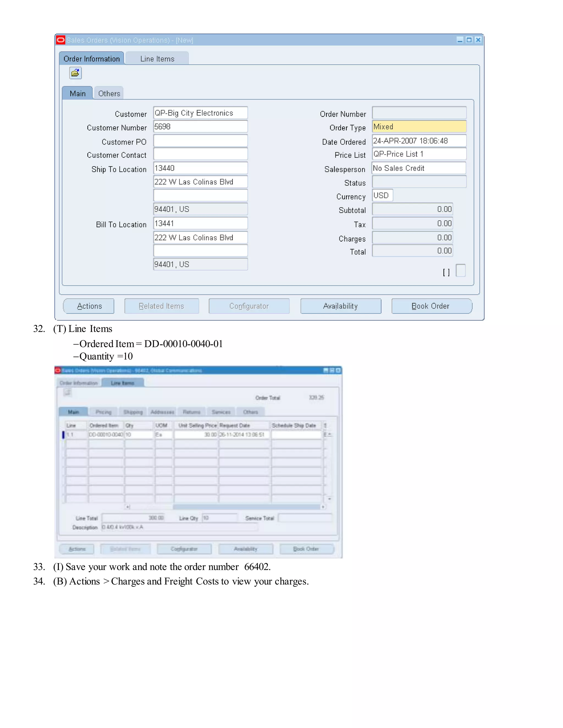The height and width of the screenshot is (728, 563).
Task: Open Order Information tab in lower Sales Orders window
Action: point(79,383)
